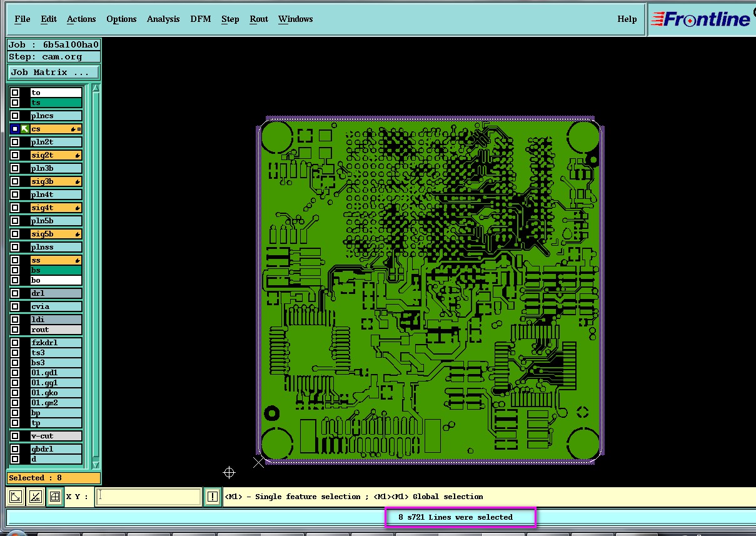
Task: Select the 01.gm2 layer name
Action: pyautogui.click(x=56, y=403)
